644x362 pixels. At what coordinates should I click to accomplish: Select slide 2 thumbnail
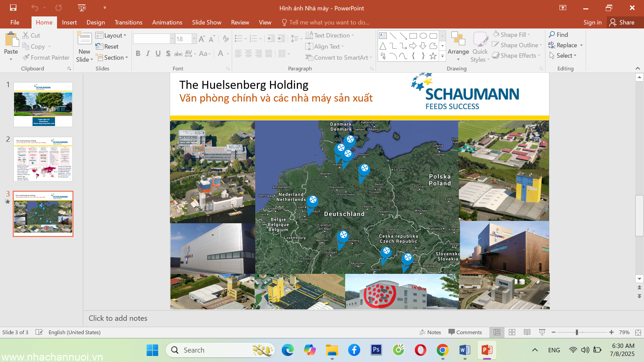point(43,159)
